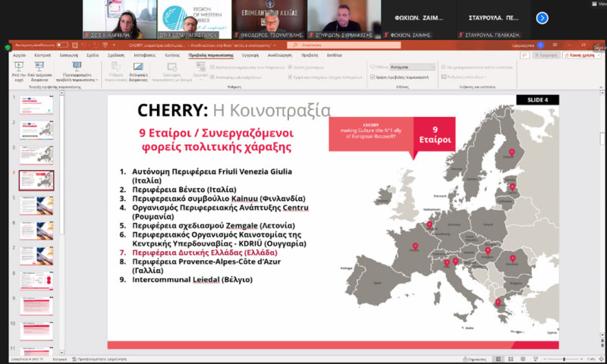Click next arrow in video participant strip

[542, 17]
